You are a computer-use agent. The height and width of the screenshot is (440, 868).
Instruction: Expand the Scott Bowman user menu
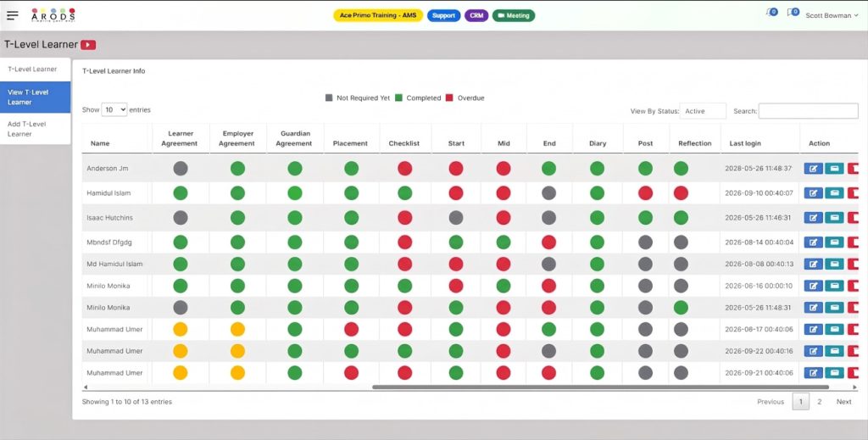[x=832, y=15]
